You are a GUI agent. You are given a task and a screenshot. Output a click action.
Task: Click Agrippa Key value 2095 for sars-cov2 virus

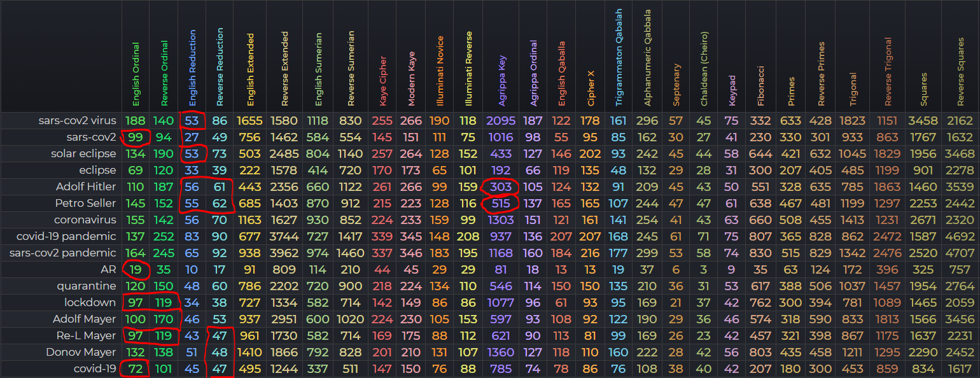click(x=501, y=120)
